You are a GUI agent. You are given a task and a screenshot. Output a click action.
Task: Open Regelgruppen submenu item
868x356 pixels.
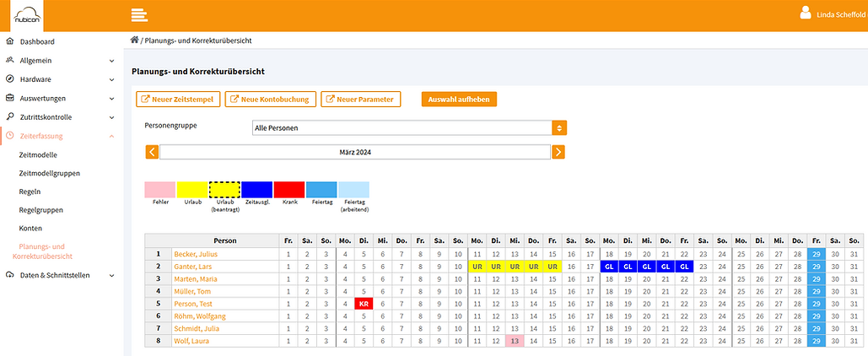tap(41, 210)
